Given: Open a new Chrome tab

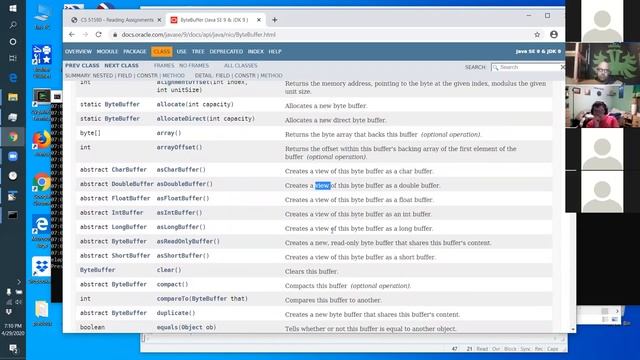Looking at the screenshot, I should (x=274, y=20).
